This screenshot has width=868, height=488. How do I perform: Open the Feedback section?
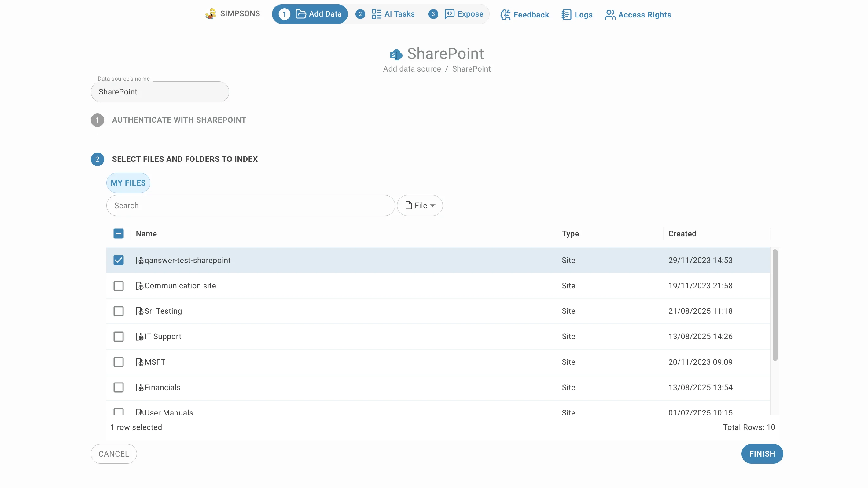tap(525, 15)
